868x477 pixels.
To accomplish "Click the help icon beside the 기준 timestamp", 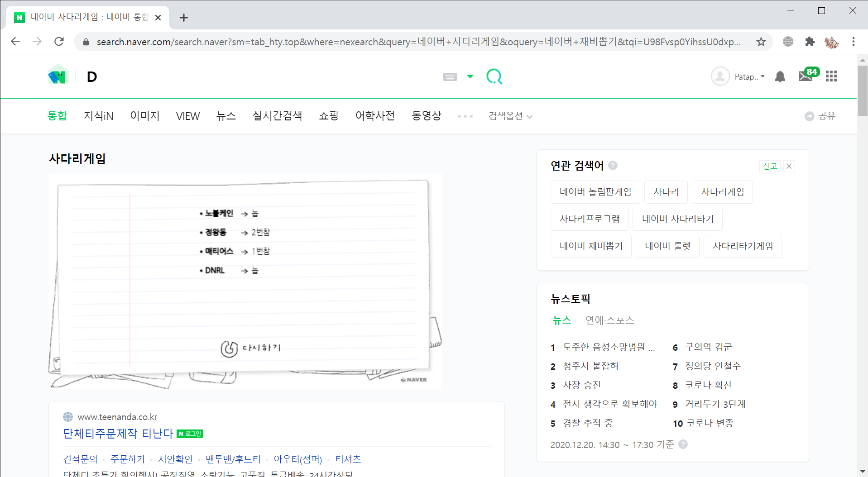I will pyautogui.click(x=683, y=444).
